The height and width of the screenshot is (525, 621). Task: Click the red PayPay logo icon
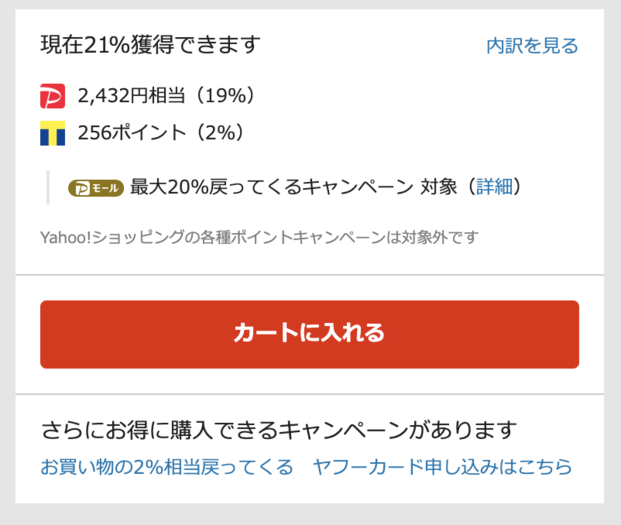point(52,96)
